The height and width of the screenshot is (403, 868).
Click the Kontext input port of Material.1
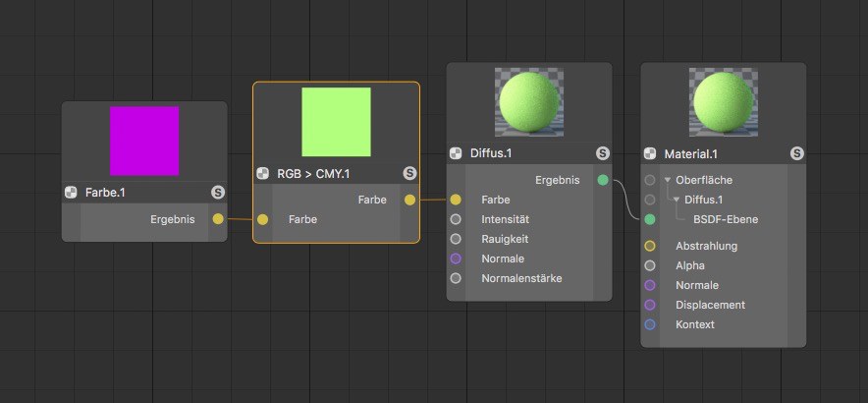[x=650, y=324]
